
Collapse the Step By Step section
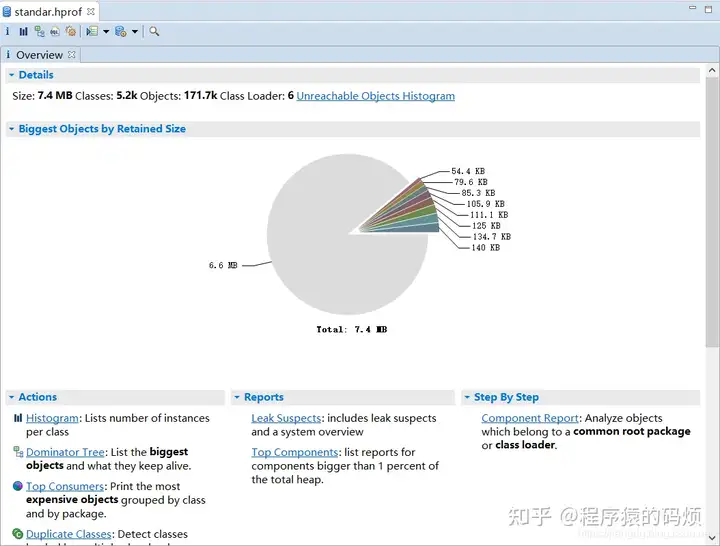[467, 397]
